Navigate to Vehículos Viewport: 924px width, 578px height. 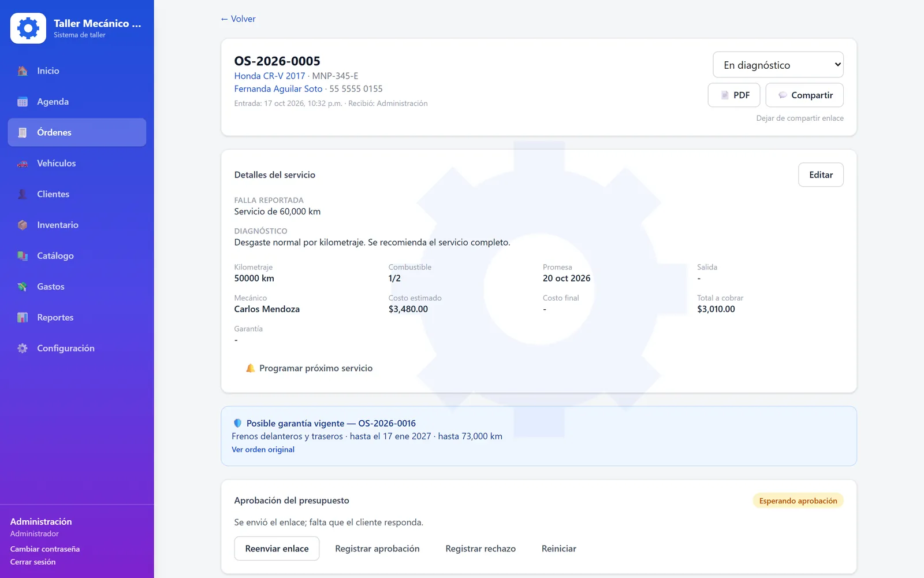pos(77,164)
